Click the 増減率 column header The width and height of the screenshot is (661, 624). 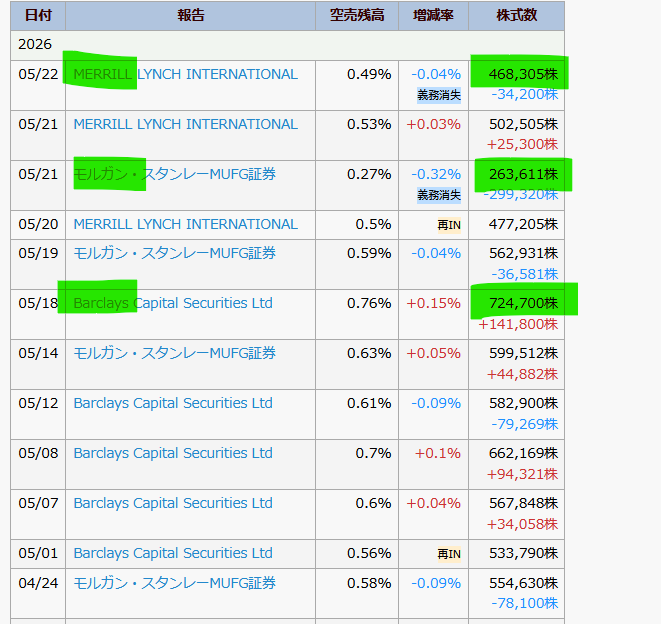(433, 16)
